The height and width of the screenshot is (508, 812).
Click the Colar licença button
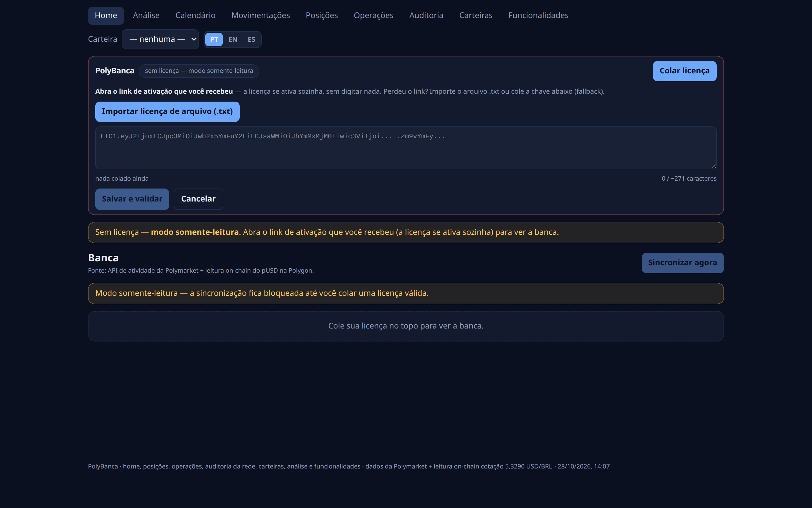tap(685, 71)
